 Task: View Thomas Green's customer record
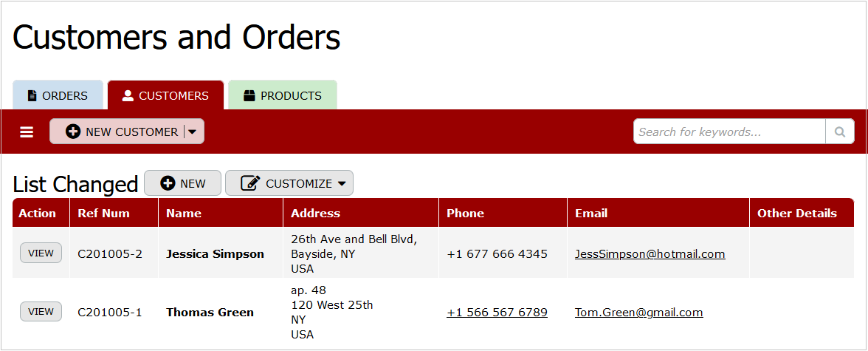tap(41, 312)
